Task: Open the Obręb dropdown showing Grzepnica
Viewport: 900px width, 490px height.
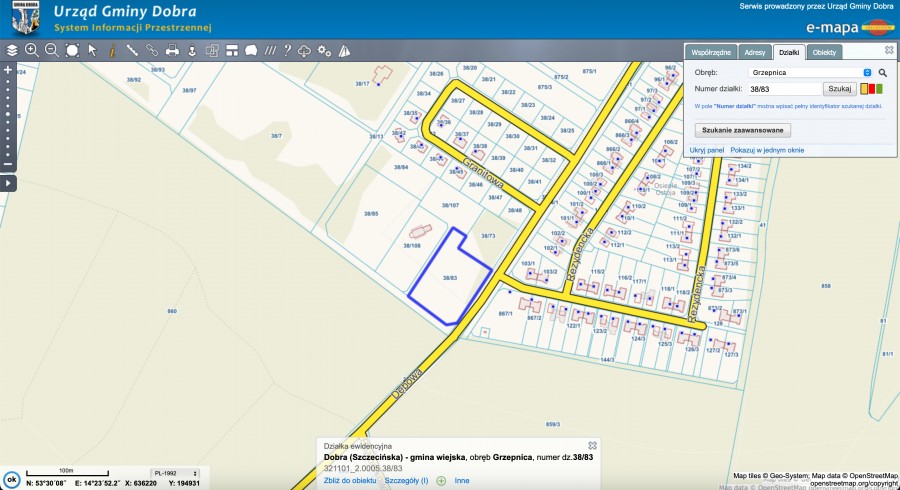Action: [812, 73]
